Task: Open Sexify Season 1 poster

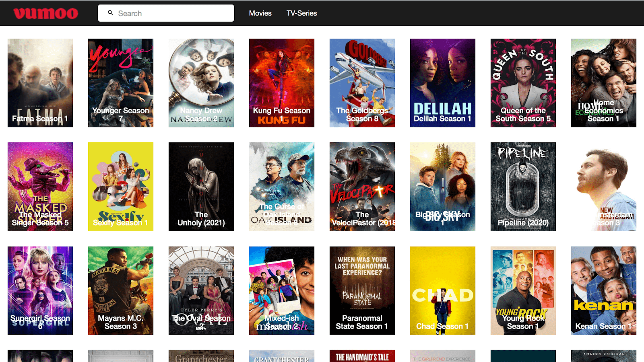Action: pos(121,187)
